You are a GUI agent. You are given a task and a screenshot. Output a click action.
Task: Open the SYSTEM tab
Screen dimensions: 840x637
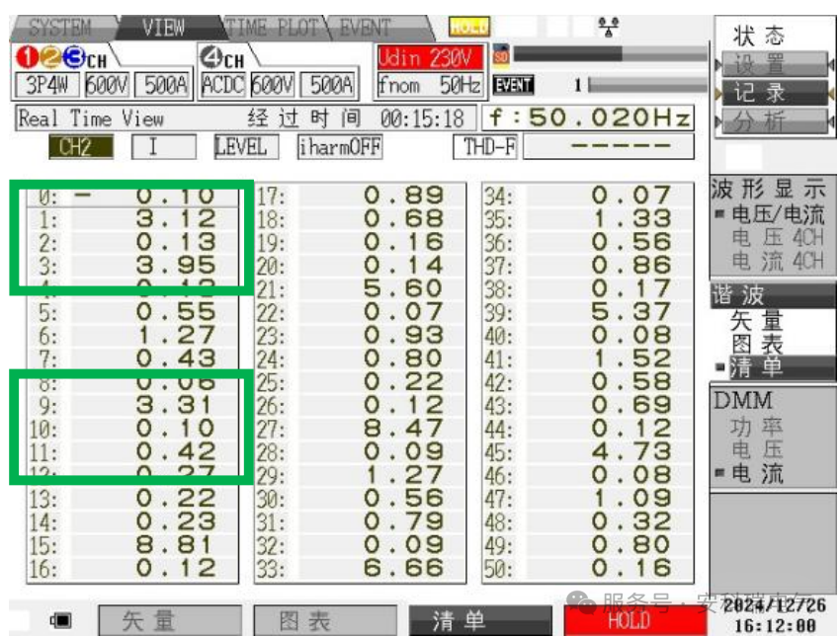click(60, 28)
